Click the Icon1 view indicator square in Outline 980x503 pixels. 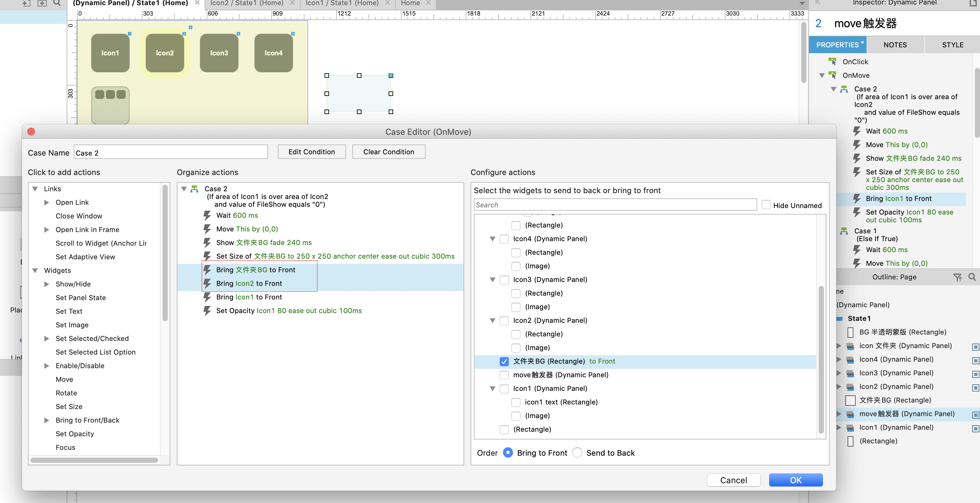pyautogui.click(x=975, y=428)
